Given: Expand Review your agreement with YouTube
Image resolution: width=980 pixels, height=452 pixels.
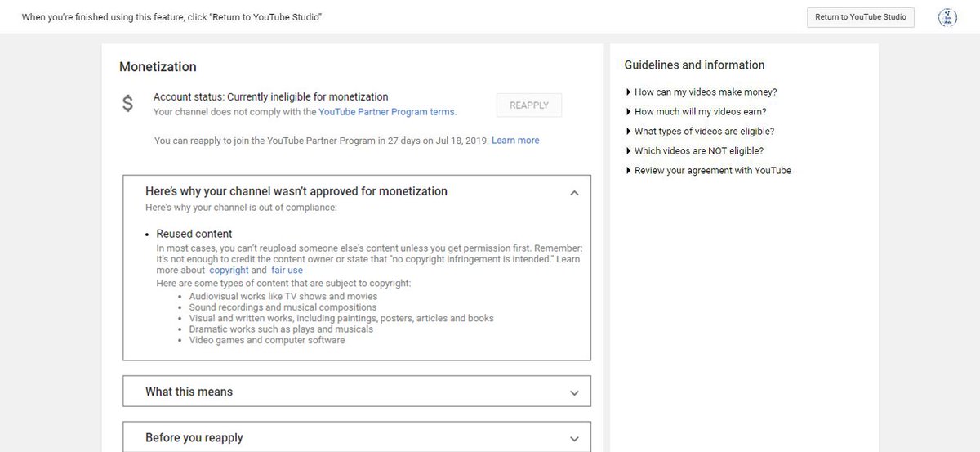Looking at the screenshot, I should (x=708, y=171).
